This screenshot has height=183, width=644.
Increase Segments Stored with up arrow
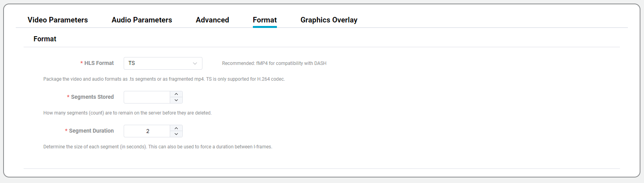(176, 94)
